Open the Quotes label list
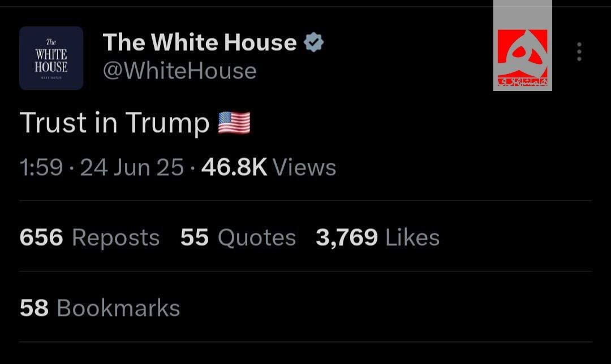The image size is (611, 364). (257, 238)
